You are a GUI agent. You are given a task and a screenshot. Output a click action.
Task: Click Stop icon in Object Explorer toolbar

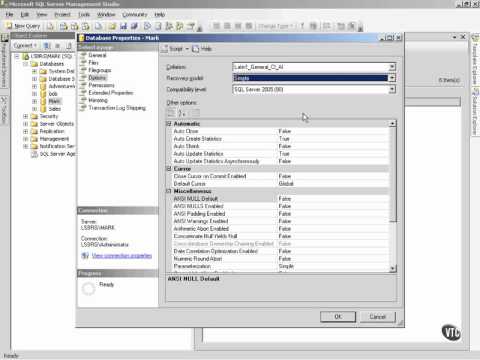58,45
